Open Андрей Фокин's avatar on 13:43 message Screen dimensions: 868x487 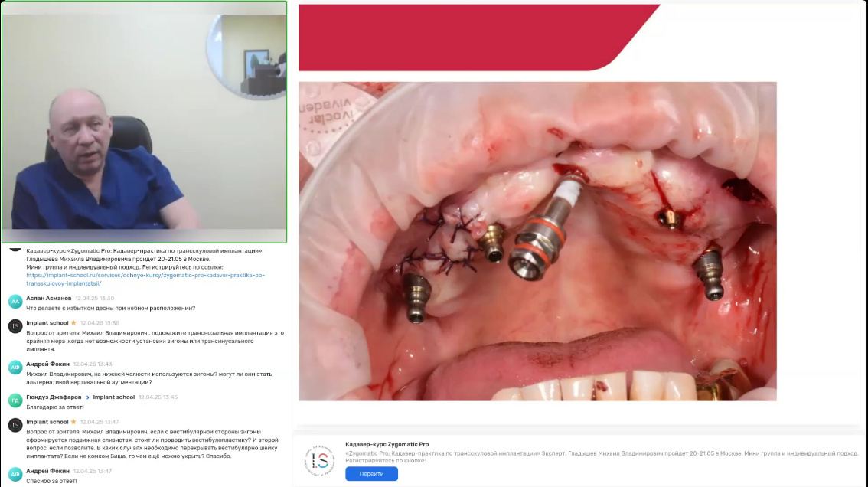point(15,368)
